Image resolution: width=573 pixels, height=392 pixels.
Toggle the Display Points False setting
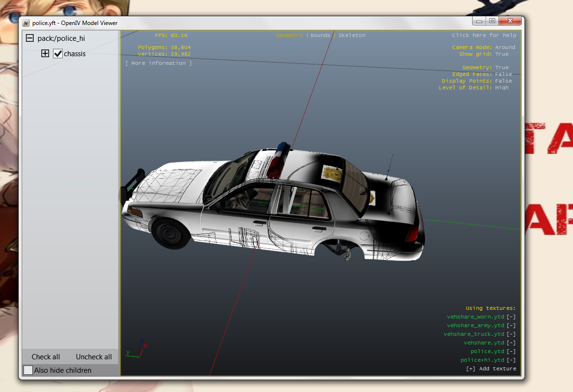(504, 81)
